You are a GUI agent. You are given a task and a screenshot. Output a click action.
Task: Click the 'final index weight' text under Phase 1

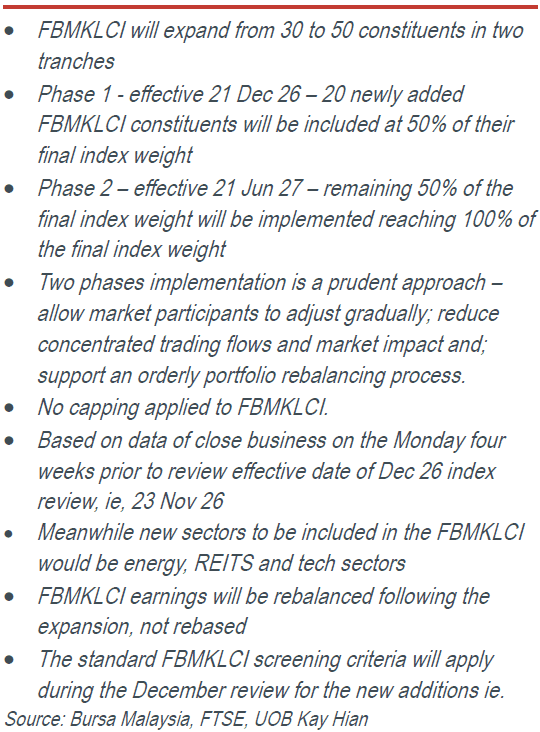tap(115, 156)
